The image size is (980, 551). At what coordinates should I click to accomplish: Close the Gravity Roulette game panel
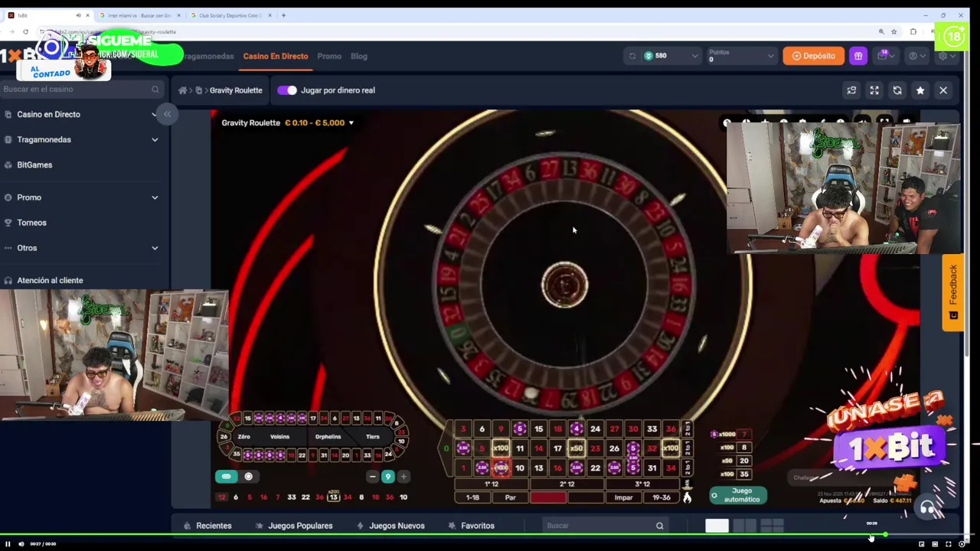point(943,90)
